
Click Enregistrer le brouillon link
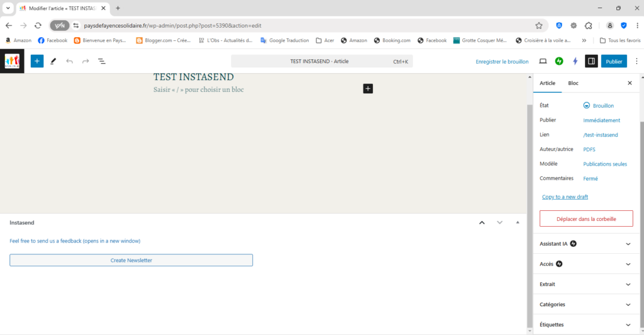pyautogui.click(x=502, y=62)
